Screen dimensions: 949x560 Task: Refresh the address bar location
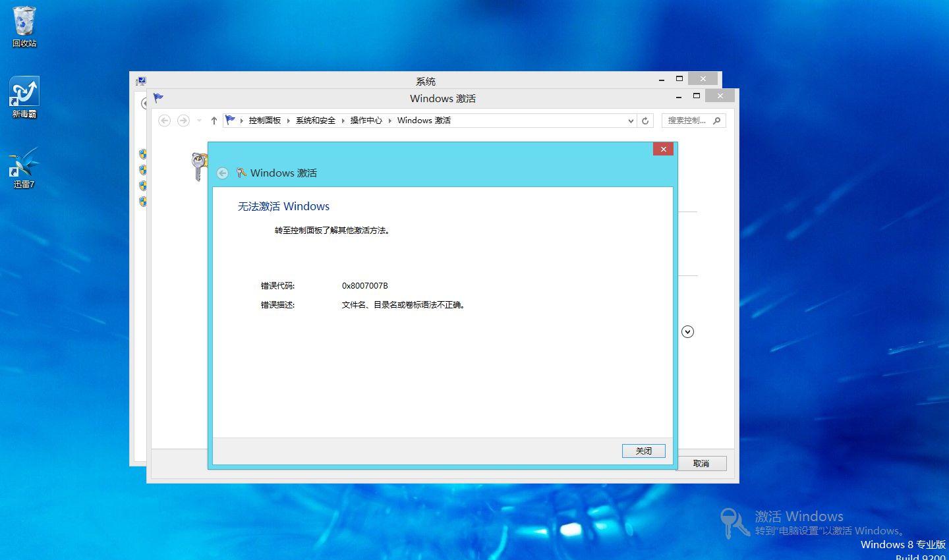pyautogui.click(x=645, y=121)
